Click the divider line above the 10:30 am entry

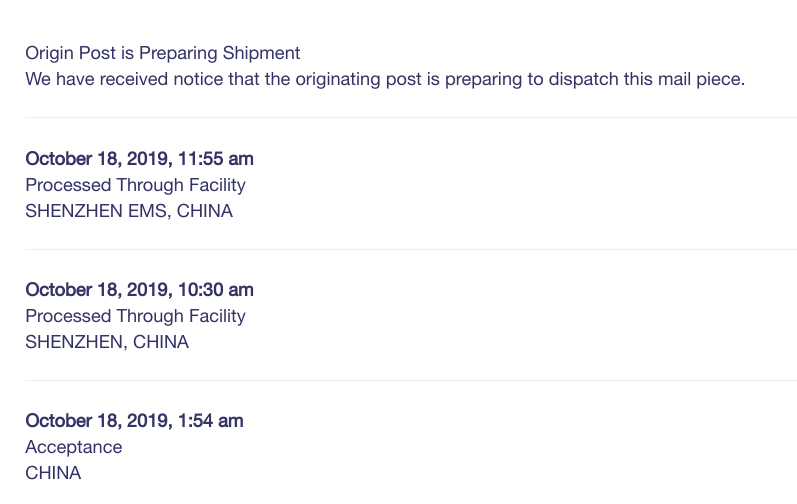pos(411,249)
